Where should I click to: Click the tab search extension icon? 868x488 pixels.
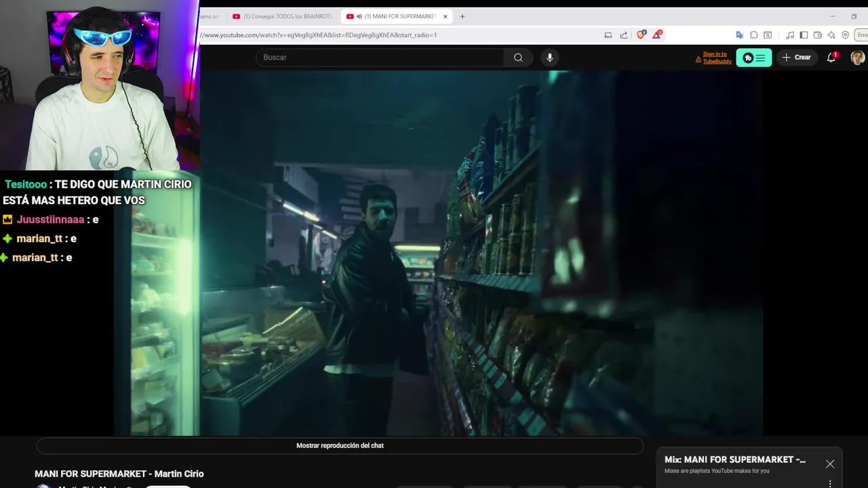point(768,35)
